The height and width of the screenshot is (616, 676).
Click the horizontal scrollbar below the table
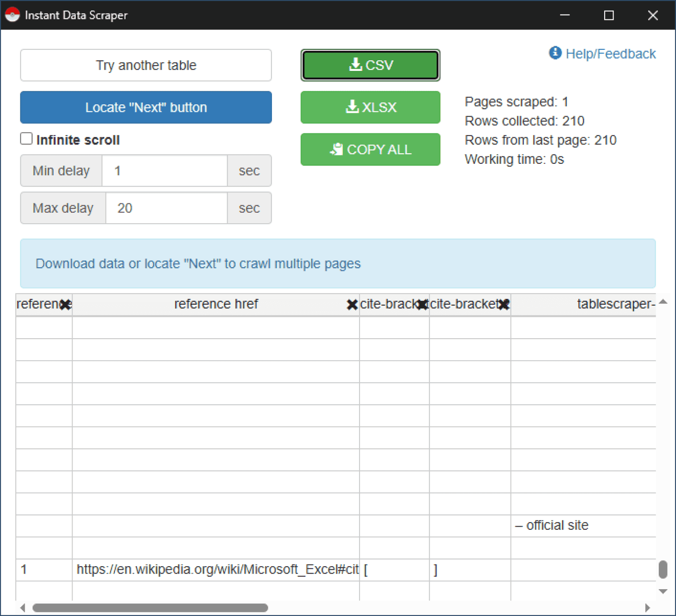[x=150, y=608]
